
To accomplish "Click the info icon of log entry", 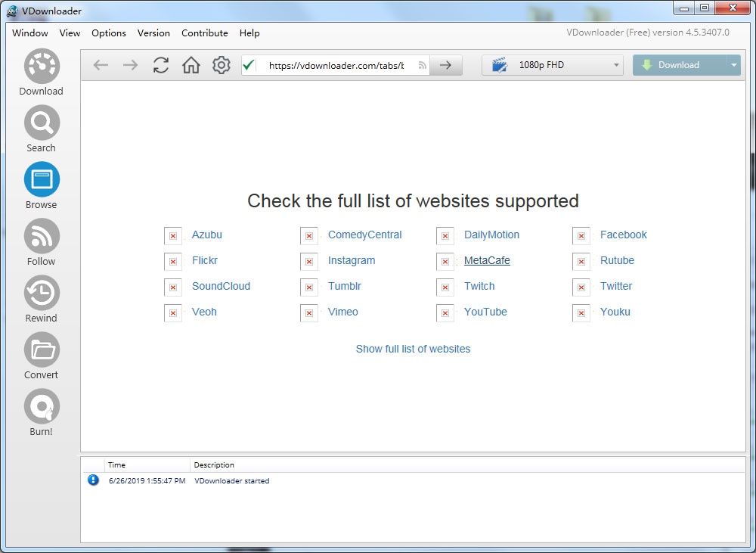I will tap(93, 480).
